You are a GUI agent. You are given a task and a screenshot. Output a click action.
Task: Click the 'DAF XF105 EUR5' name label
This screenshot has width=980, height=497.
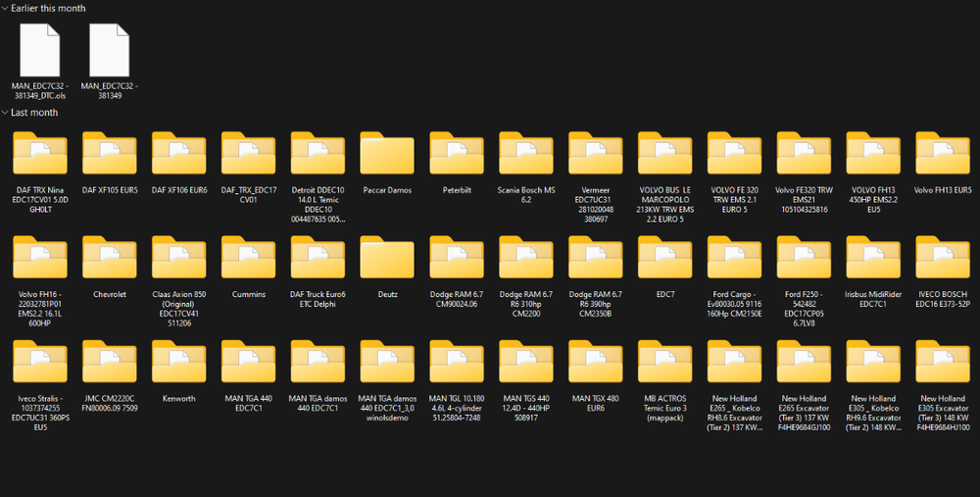(110, 190)
